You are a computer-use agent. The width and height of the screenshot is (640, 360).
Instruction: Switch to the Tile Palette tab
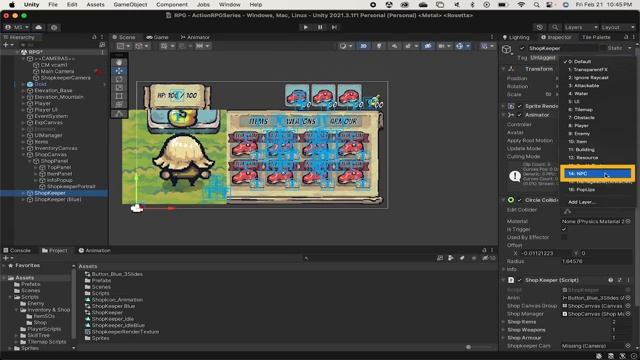coord(596,37)
